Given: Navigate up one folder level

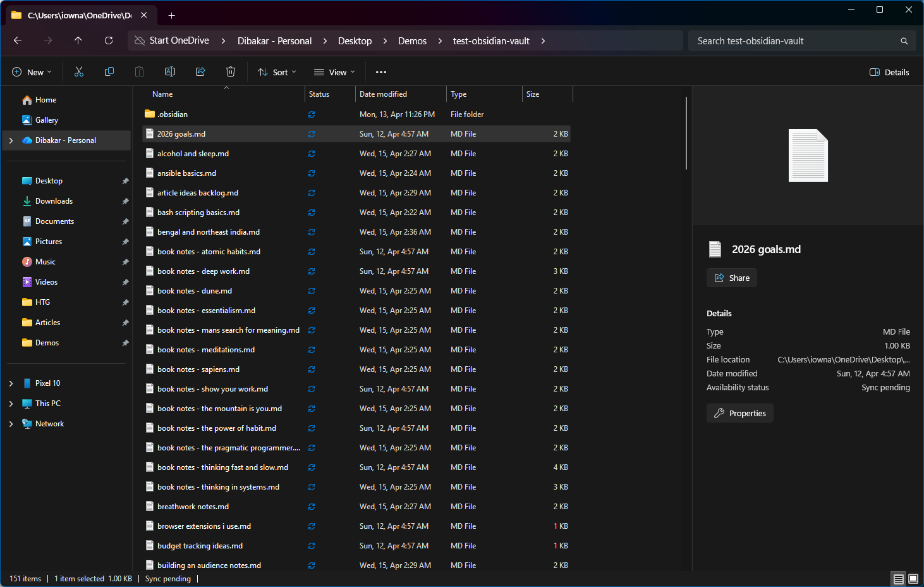Looking at the screenshot, I should pyautogui.click(x=78, y=40).
